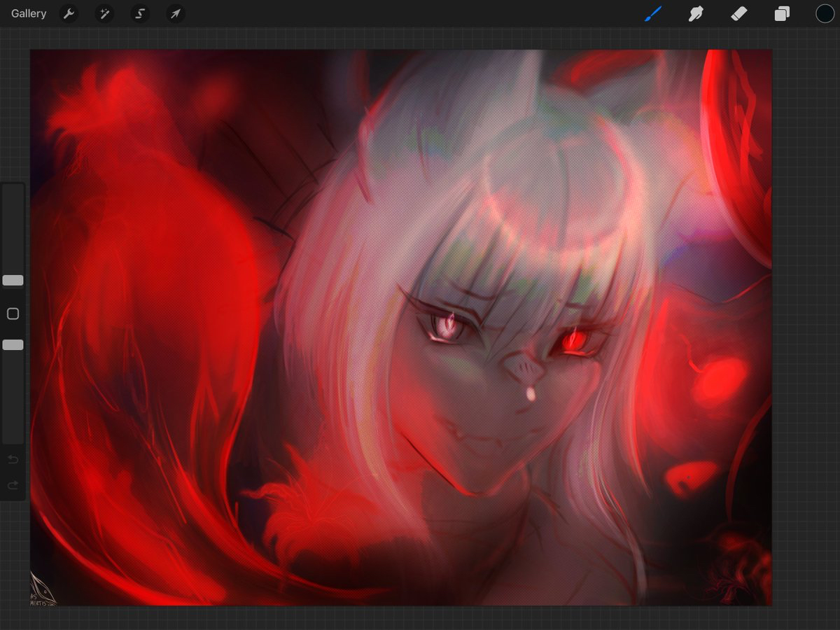840x630 pixels.
Task: Select the Smudge finger tool
Action: [x=695, y=14]
